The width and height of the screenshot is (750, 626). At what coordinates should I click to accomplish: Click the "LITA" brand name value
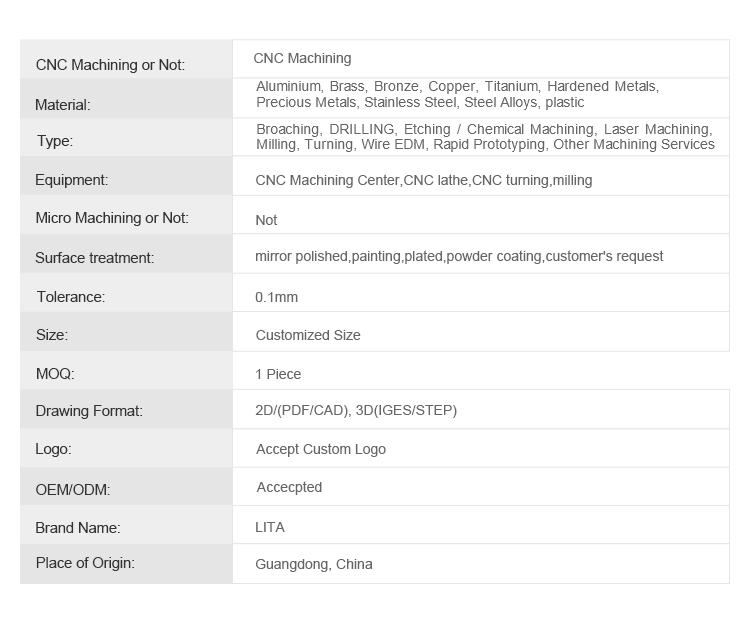270,527
